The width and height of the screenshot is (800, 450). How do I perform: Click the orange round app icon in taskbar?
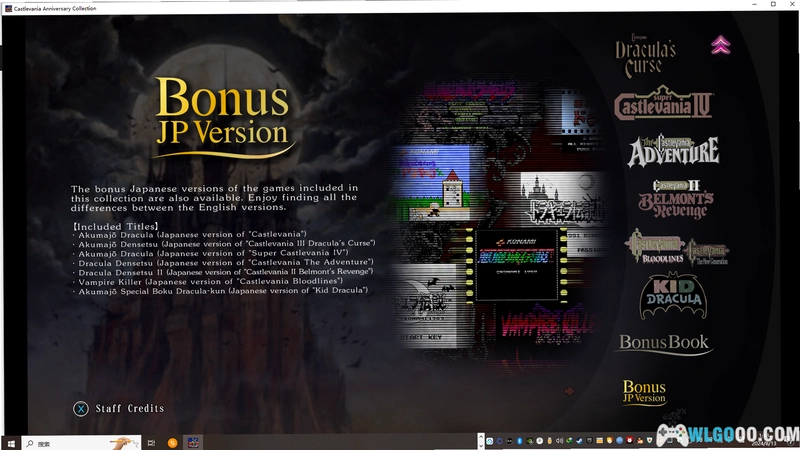[172, 443]
